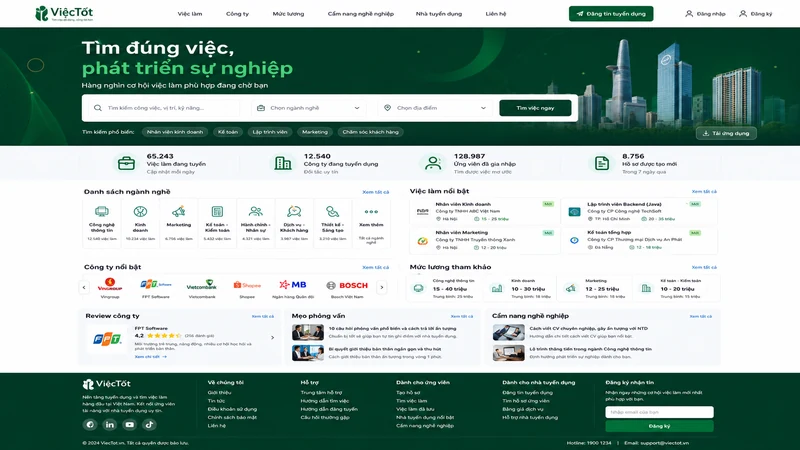Open Lập trình viên Backend (Java) job
This screenshot has height=450, width=800.
pyautogui.click(x=639, y=211)
